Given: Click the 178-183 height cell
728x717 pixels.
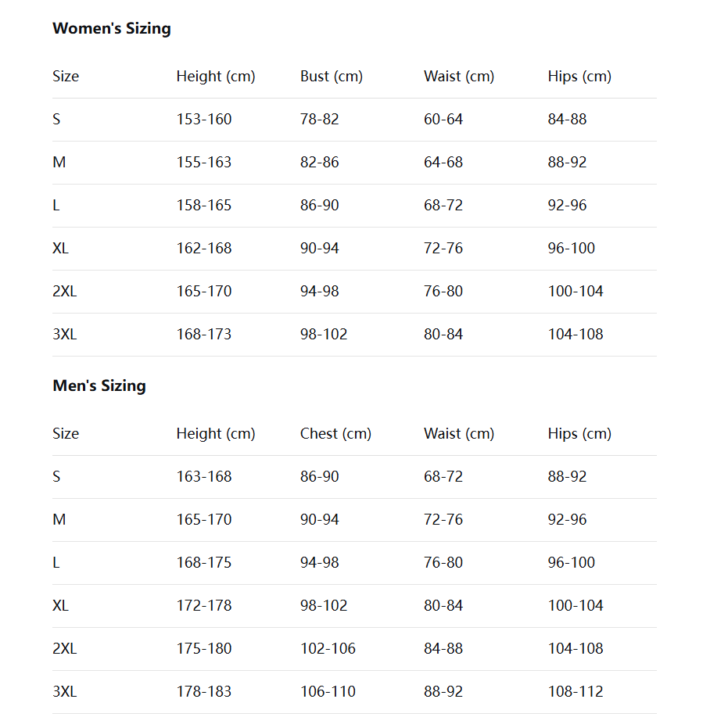Looking at the screenshot, I should click(204, 692).
